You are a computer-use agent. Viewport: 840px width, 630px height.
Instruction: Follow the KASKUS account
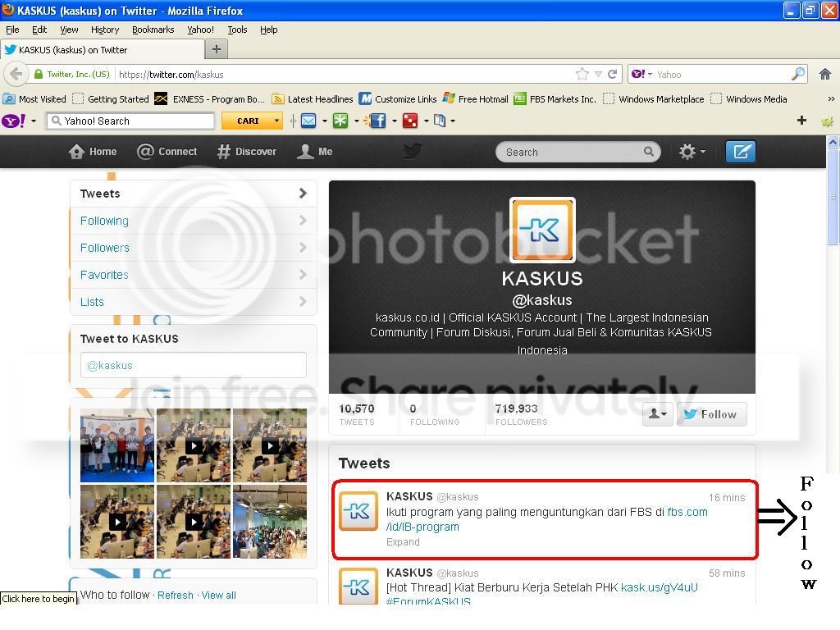[711, 414]
